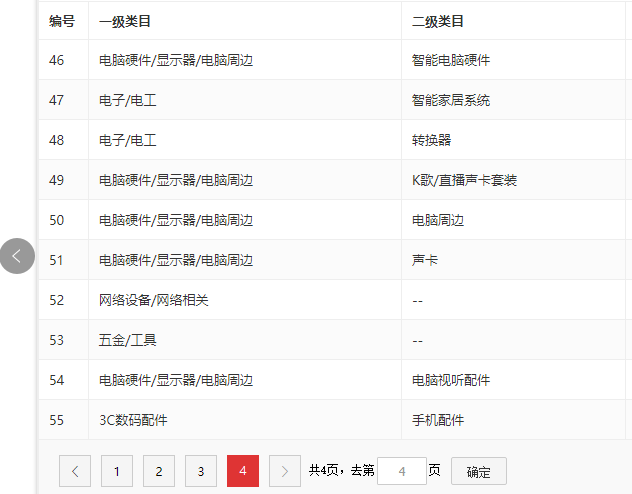Click 电脑周边 secondary category in row 50
632x494 pixels.
(438, 220)
